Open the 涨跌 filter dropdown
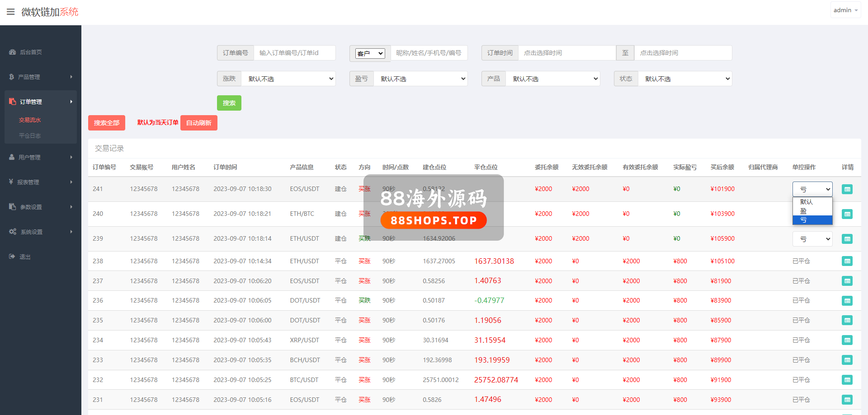This screenshot has height=415, width=868. click(288, 79)
